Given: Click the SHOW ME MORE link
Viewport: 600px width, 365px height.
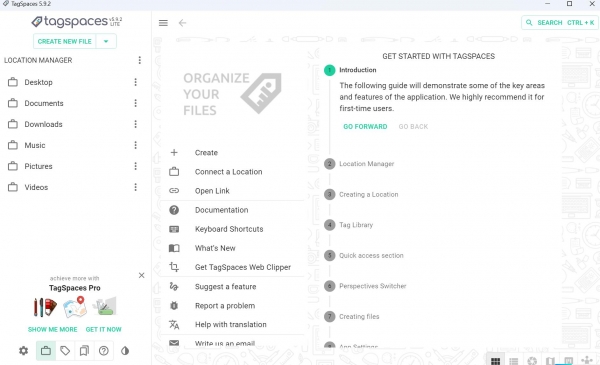Looking at the screenshot, I should [x=52, y=329].
